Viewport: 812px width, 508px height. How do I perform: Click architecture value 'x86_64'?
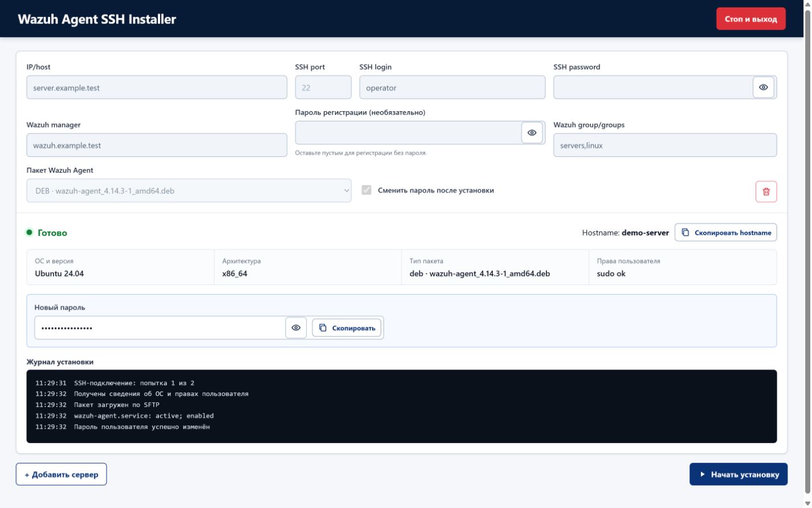click(x=235, y=274)
